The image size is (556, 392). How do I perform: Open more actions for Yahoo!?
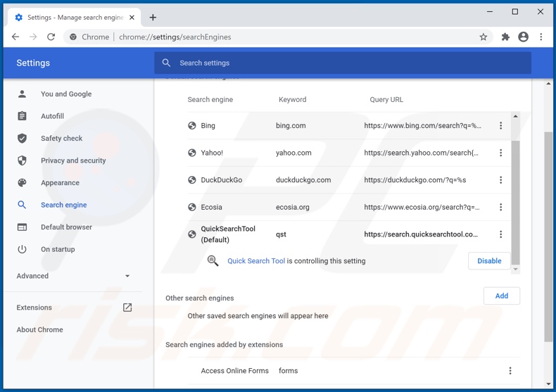(x=500, y=153)
